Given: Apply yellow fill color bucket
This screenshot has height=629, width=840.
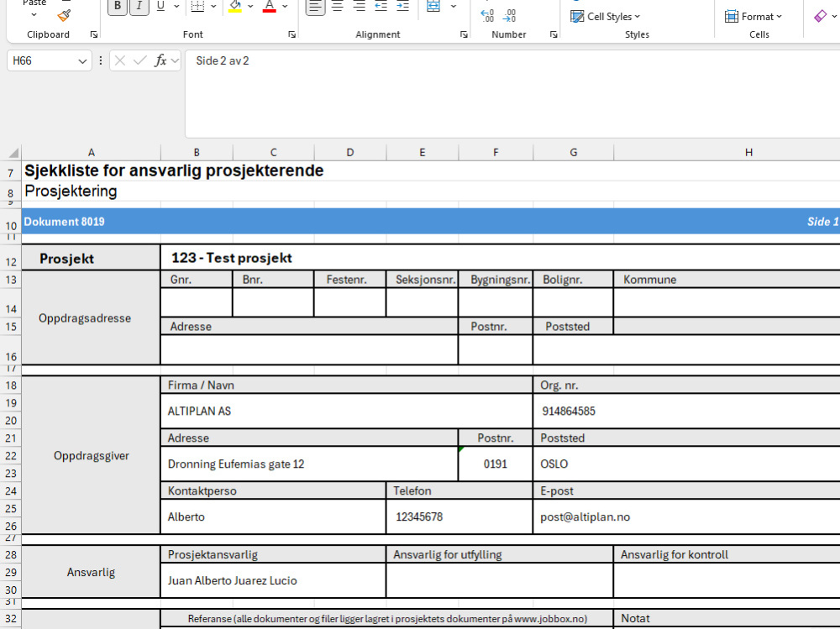Looking at the screenshot, I should 234,7.
